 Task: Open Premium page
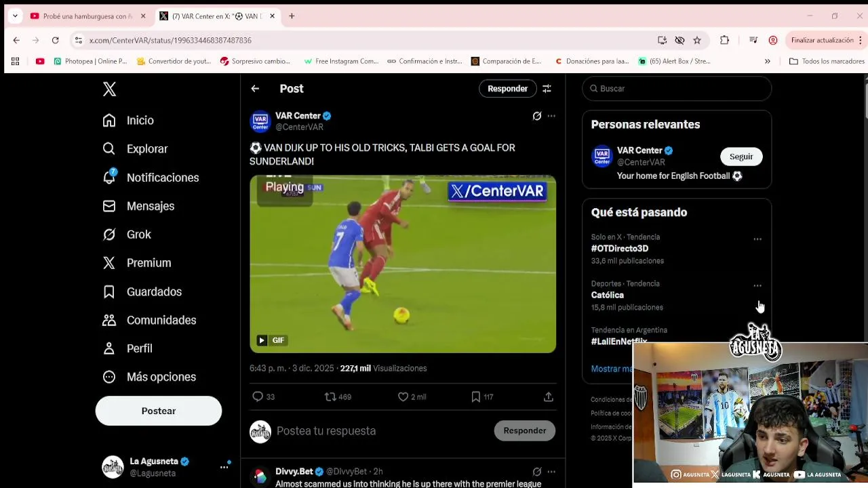[136, 262]
